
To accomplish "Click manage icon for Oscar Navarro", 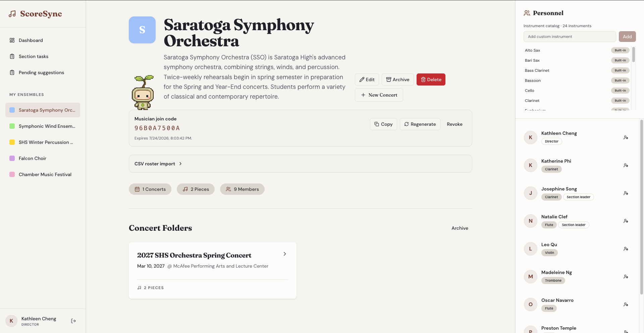I will click(626, 304).
